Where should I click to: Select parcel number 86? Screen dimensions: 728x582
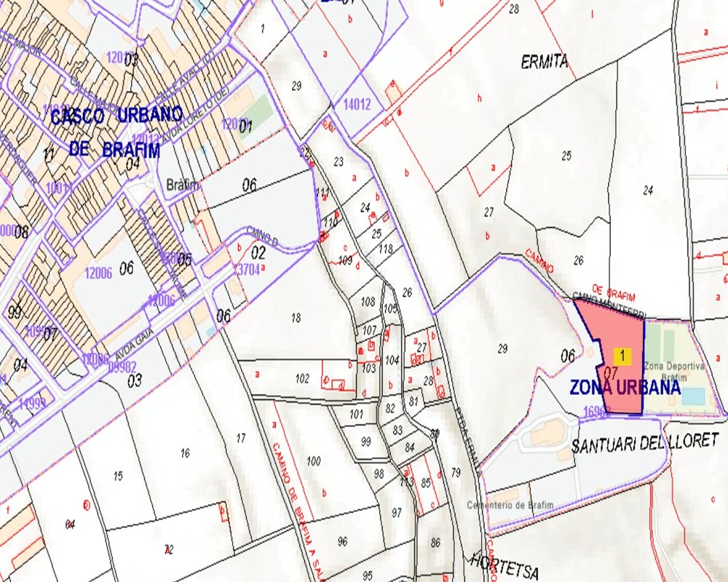(435, 541)
